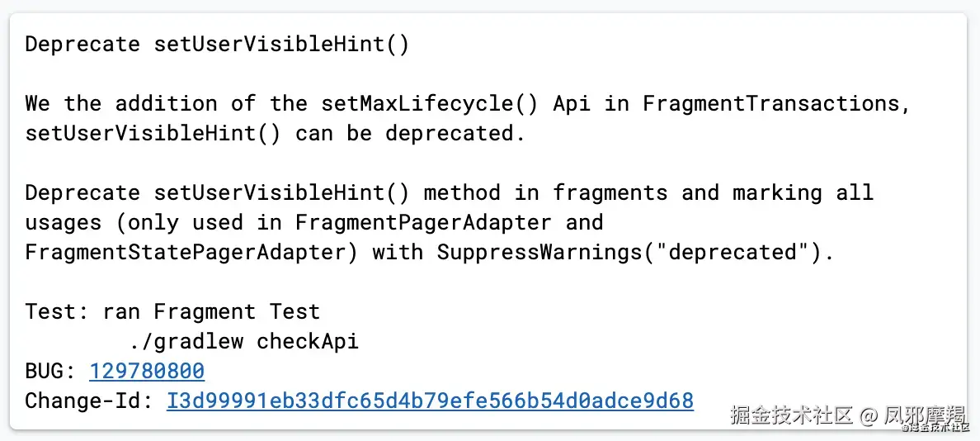Open the Change-Id hash link
Screen dimensions: 980x441
430,401
